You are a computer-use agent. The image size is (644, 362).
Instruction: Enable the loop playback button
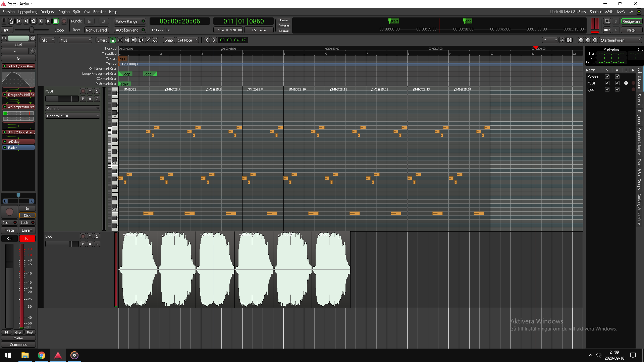tap(33, 21)
